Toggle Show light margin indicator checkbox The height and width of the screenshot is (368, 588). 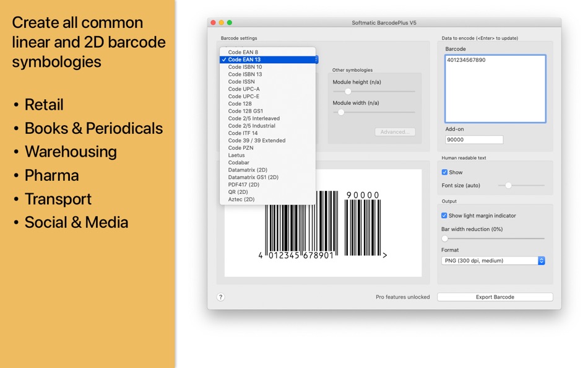pyautogui.click(x=444, y=216)
